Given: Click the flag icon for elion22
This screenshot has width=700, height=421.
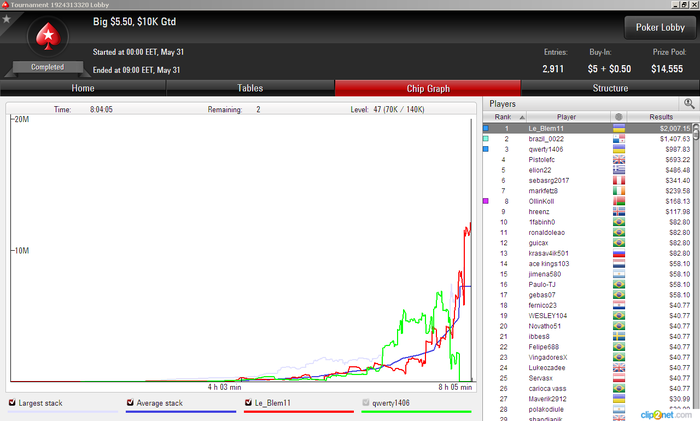Looking at the screenshot, I should [x=619, y=170].
